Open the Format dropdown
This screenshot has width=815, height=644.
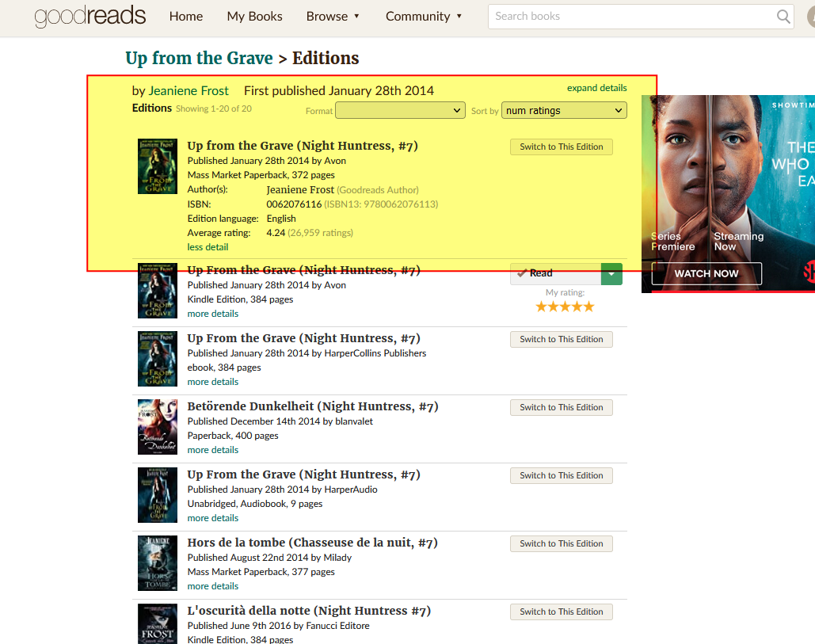pyautogui.click(x=400, y=110)
